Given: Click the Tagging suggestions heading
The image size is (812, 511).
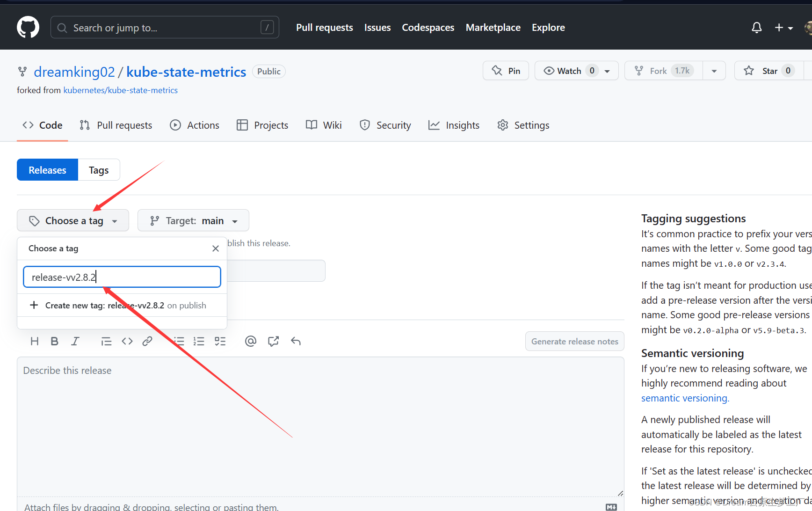Looking at the screenshot, I should (x=693, y=219).
